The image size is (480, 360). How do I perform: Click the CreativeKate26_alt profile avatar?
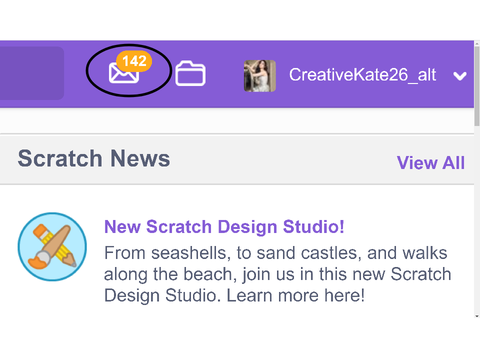click(x=260, y=76)
